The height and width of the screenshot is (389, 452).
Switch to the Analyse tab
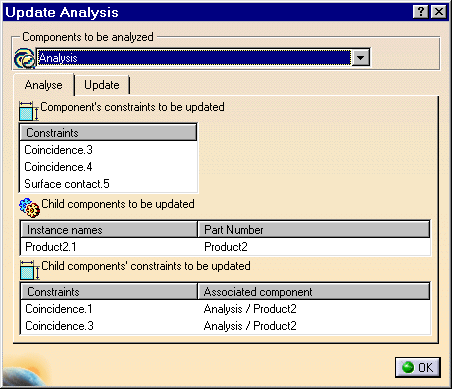[x=43, y=85]
